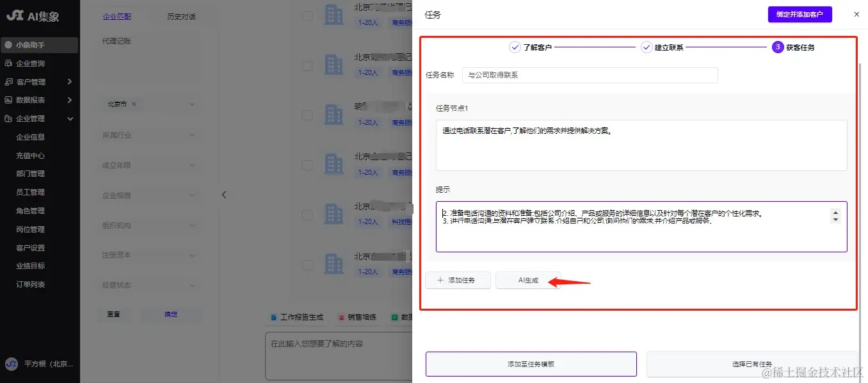Click the plus icon in 添加任务
This screenshot has height=383, width=868.
click(x=440, y=281)
